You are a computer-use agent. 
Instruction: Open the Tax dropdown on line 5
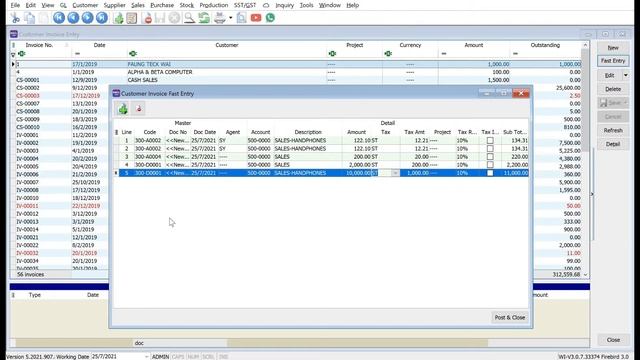point(395,173)
